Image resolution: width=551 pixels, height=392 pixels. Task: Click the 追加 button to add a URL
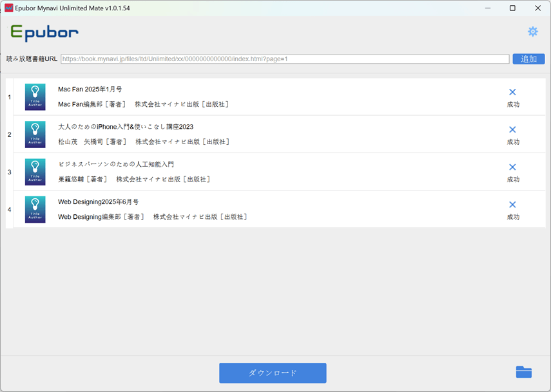click(528, 59)
